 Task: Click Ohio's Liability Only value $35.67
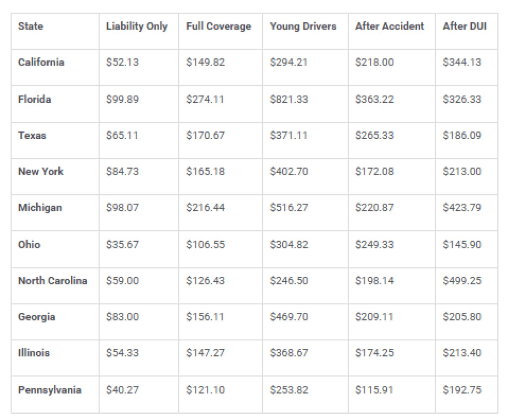pyautogui.click(x=122, y=244)
